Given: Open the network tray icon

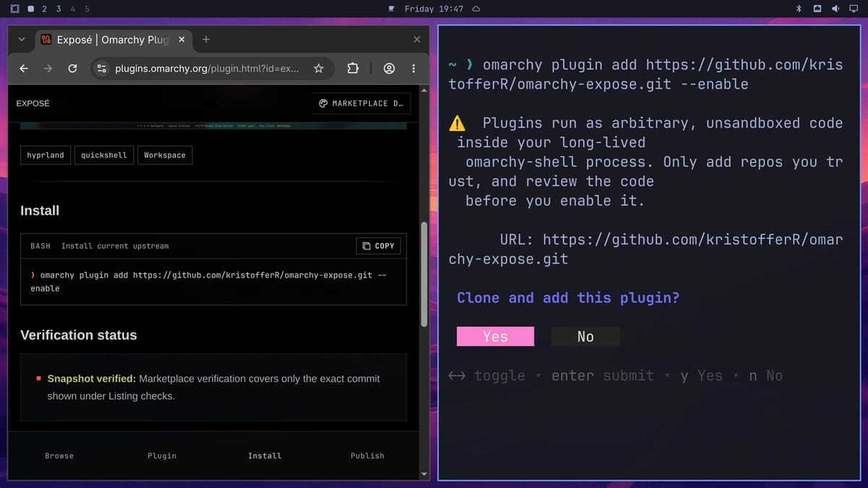Looking at the screenshot, I should [817, 9].
